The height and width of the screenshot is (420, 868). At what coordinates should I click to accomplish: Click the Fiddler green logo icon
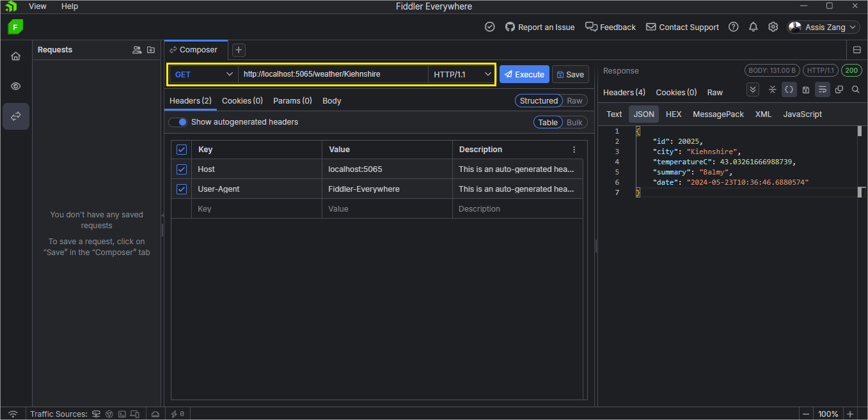[x=15, y=27]
